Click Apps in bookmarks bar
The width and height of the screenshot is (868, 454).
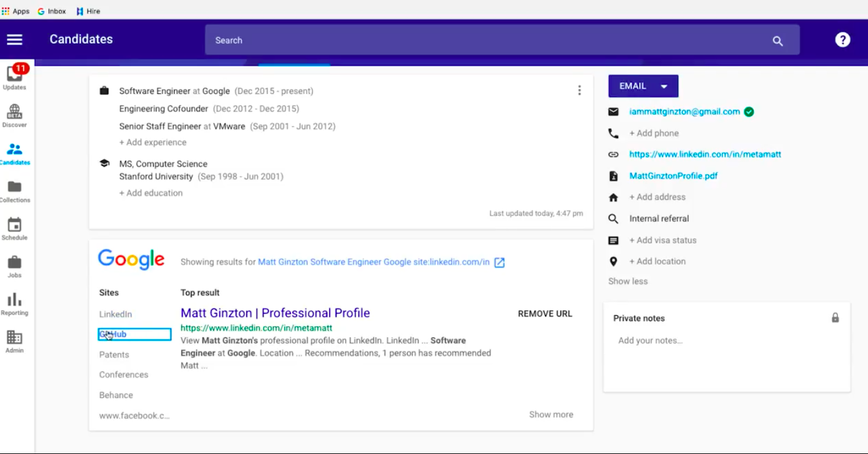[x=16, y=11]
